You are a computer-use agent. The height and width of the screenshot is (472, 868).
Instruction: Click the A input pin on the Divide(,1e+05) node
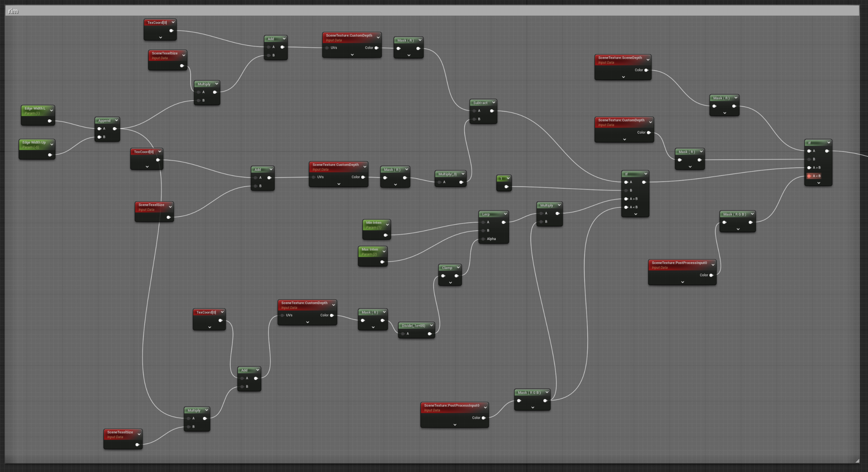click(x=402, y=334)
